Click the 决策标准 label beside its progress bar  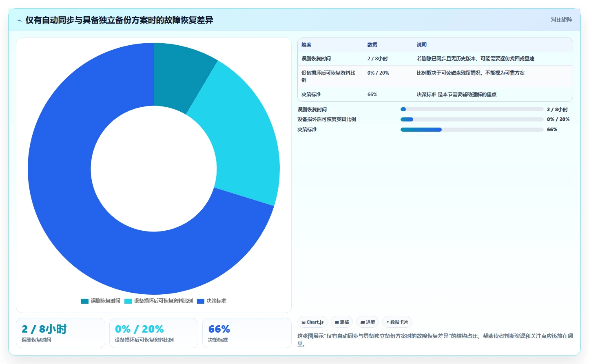click(x=307, y=130)
